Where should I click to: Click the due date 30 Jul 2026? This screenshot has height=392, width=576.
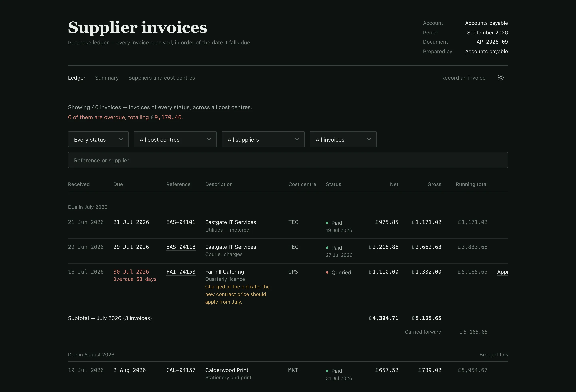click(x=131, y=272)
